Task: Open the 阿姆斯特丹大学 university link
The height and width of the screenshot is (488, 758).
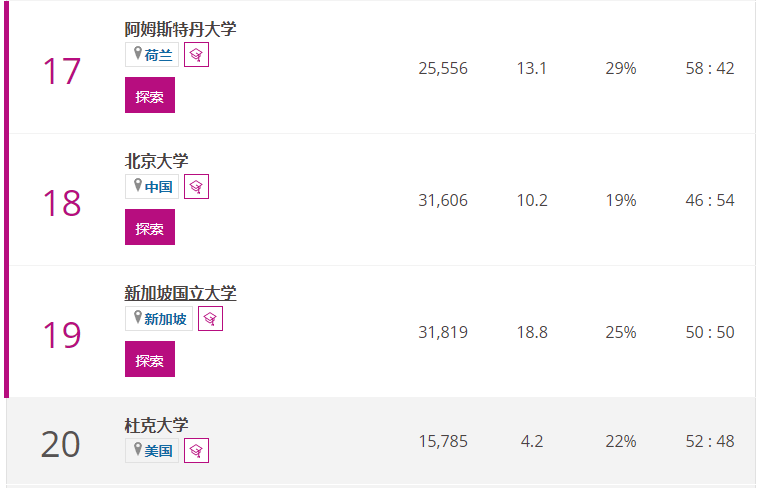Action: click(180, 29)
